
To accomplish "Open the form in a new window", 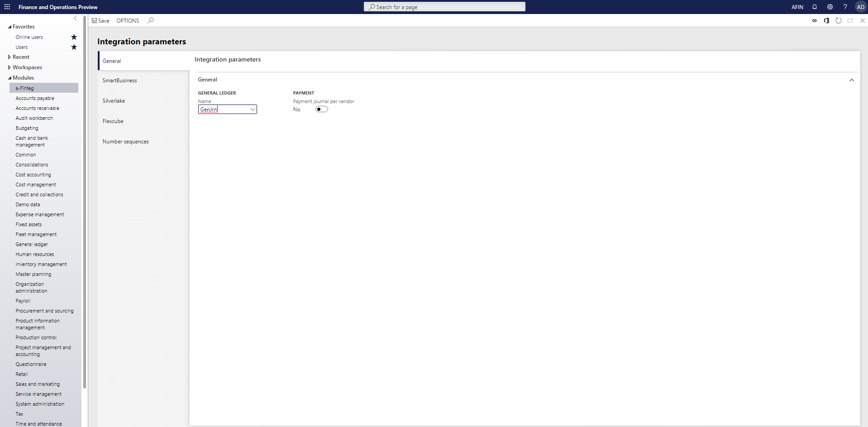I will click(x=850, y=20).
